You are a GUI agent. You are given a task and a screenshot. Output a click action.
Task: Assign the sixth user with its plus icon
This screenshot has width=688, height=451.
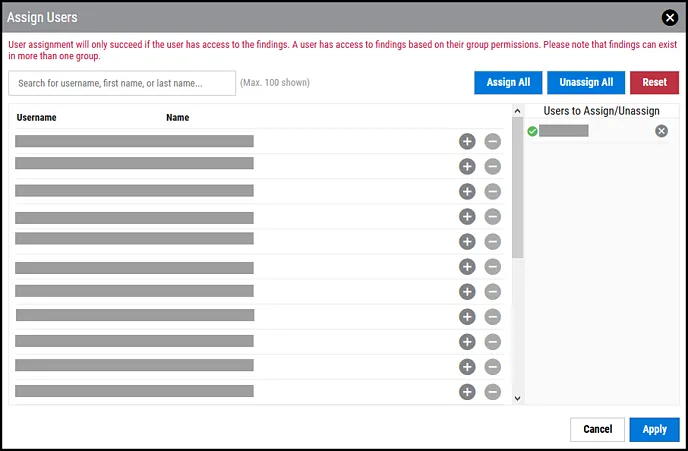click(x=467, y=266)
